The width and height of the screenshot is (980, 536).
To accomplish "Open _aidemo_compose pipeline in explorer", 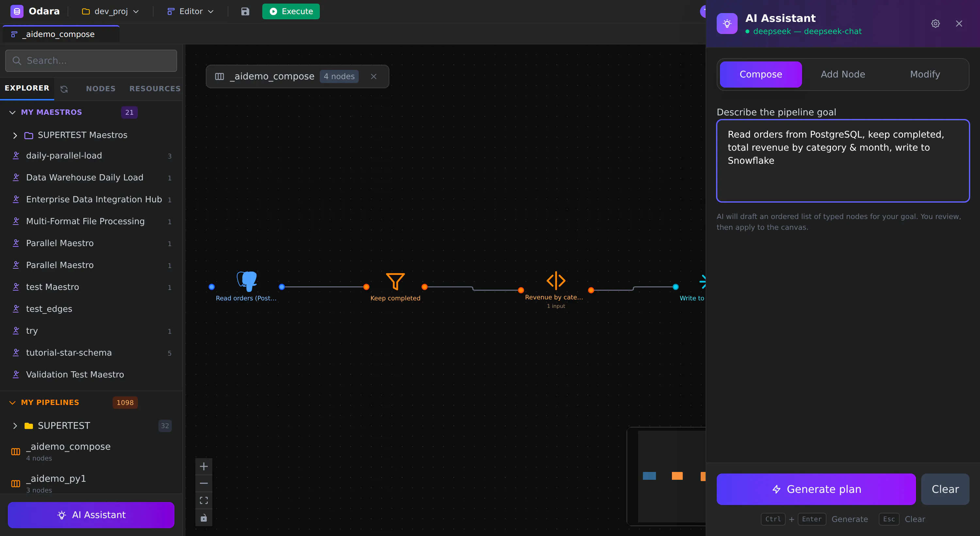I will [91, 451].
